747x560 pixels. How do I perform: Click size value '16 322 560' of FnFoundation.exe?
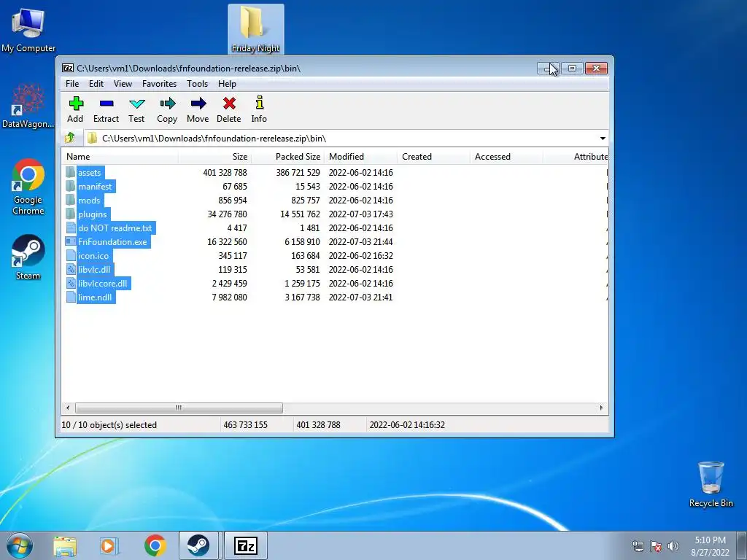tap(227, 242)
